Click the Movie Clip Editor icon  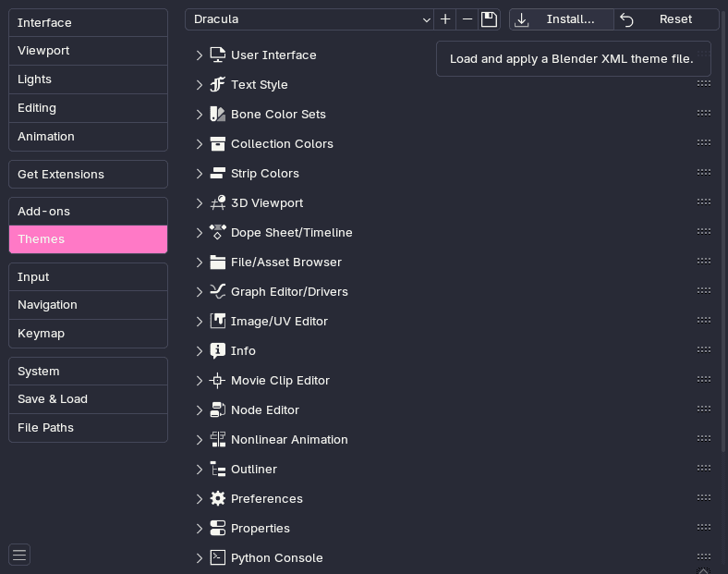218,381
